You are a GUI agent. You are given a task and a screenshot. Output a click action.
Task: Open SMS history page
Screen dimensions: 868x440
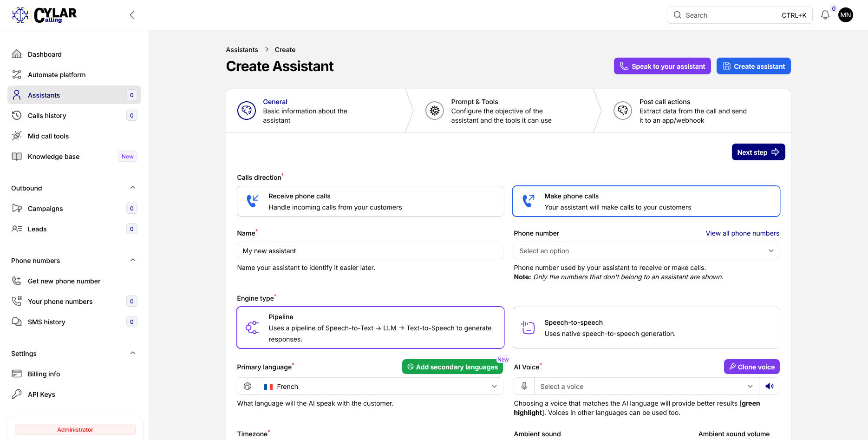pyautogui.click(x=74, y=322)
